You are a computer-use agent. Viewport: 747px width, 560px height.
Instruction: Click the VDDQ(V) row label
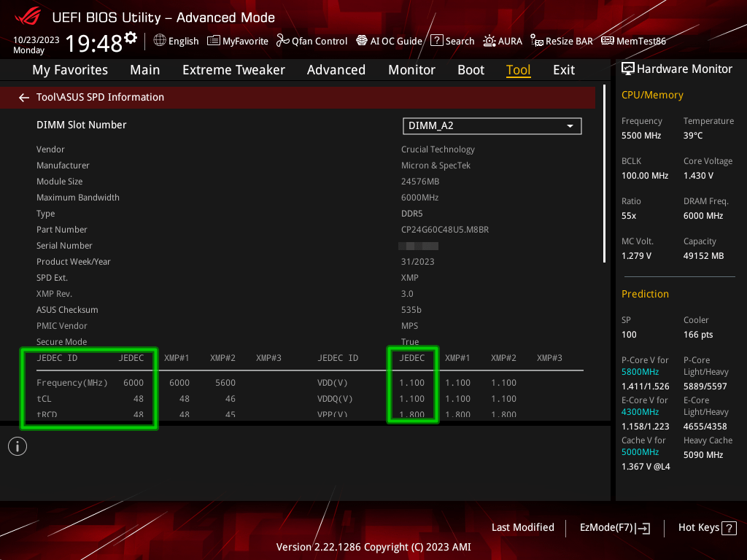click(335, 399)
